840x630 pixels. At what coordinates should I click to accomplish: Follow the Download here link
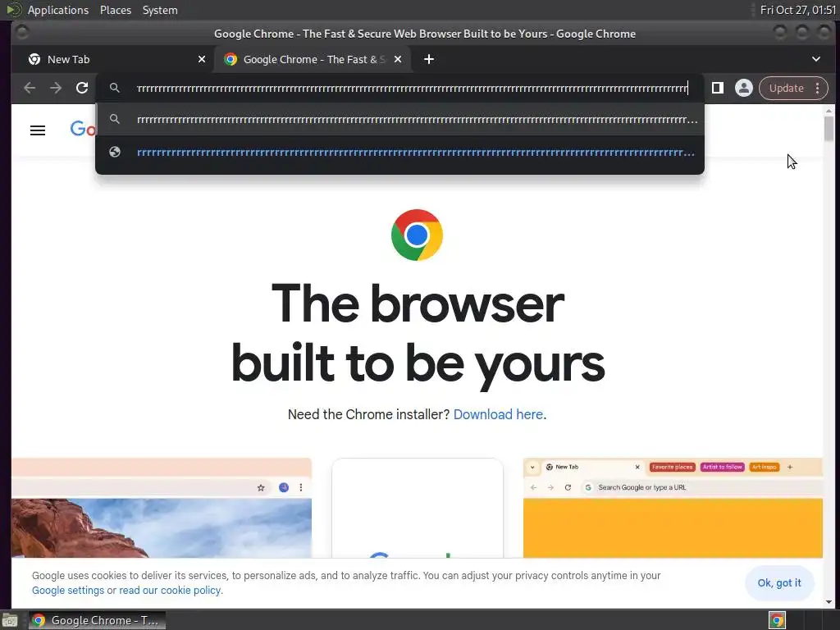point(498,414)
